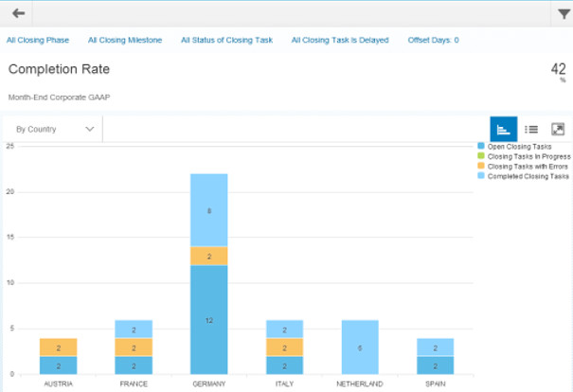Select Germany's completed tasks segment (8)

208,210
